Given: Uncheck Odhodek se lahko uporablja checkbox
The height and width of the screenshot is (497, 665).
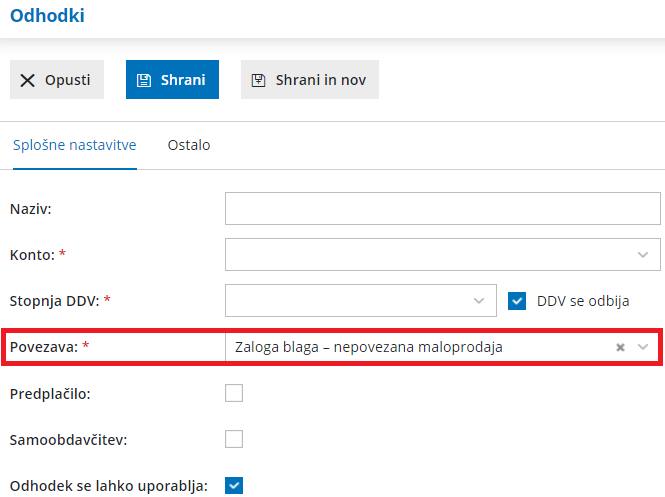Looking at the screenshot, I should coord(234,485).
